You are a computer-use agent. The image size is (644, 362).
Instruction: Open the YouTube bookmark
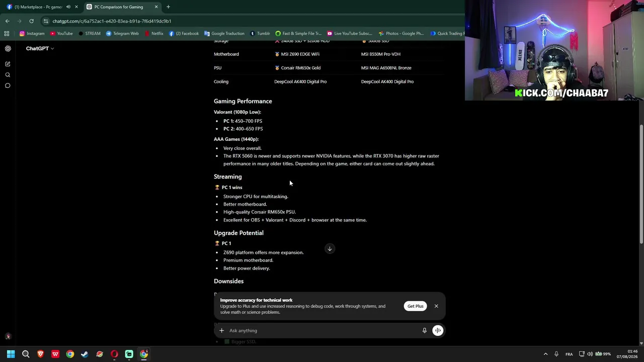pos(61,34)
